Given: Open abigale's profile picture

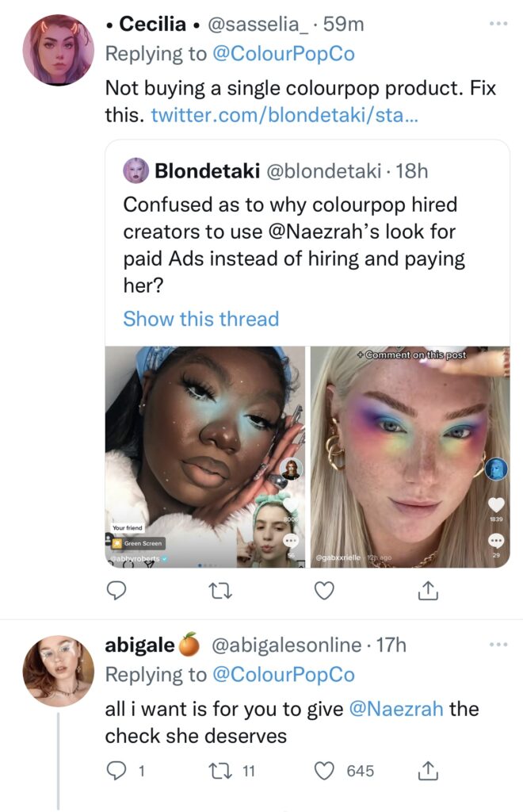Looking at the screenshot, I should tap(59, 671).
